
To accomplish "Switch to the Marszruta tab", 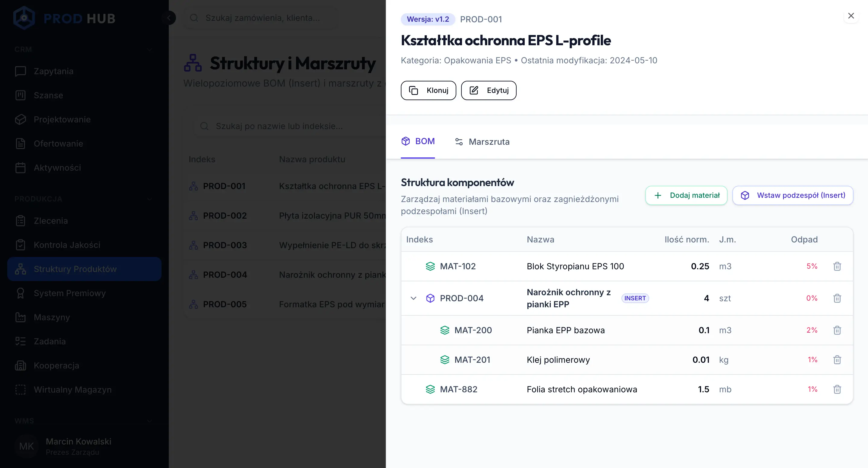I will (482, 142).
